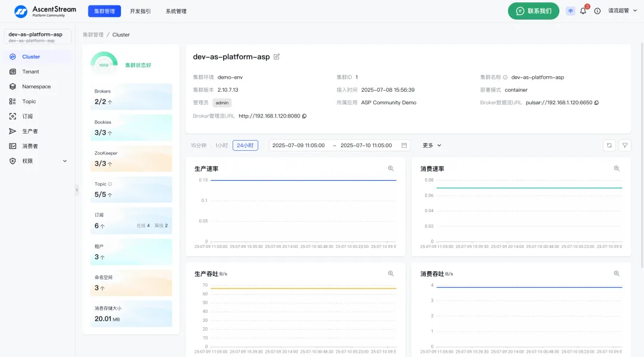Open the chart filter funnel icon
The image size is (644, 357).
(x=624, y=145)
